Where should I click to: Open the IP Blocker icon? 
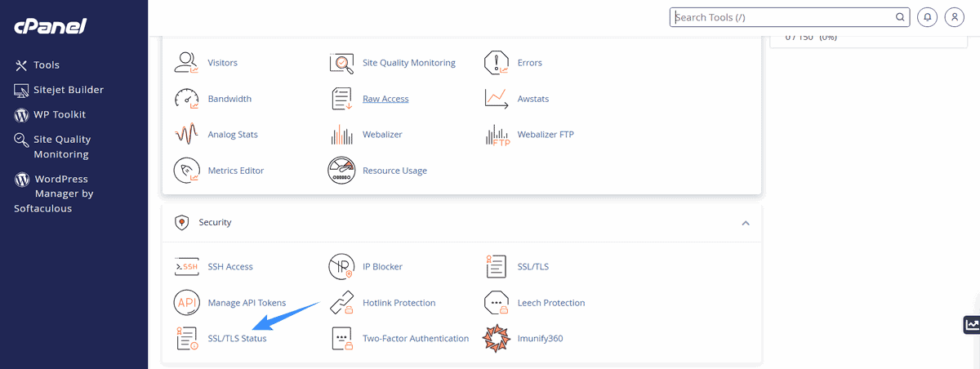[x=341, y=267]
